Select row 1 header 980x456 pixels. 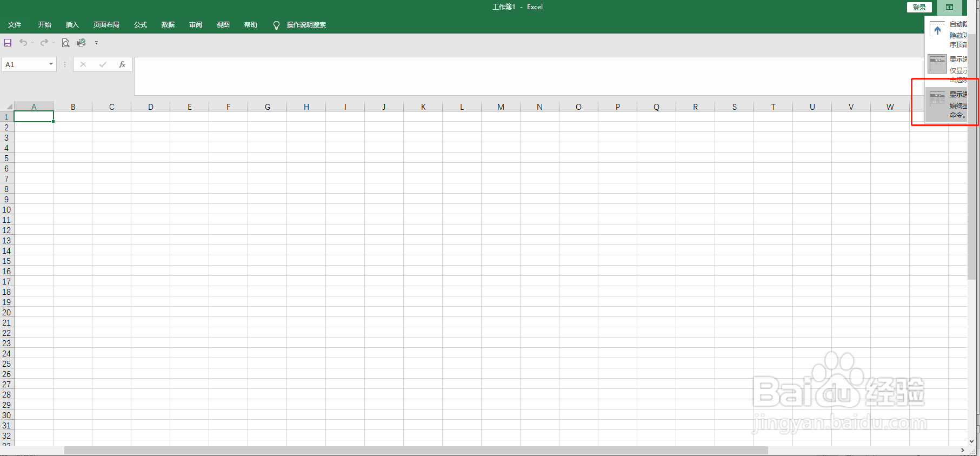pyautogui.click(x=6, y=117)
